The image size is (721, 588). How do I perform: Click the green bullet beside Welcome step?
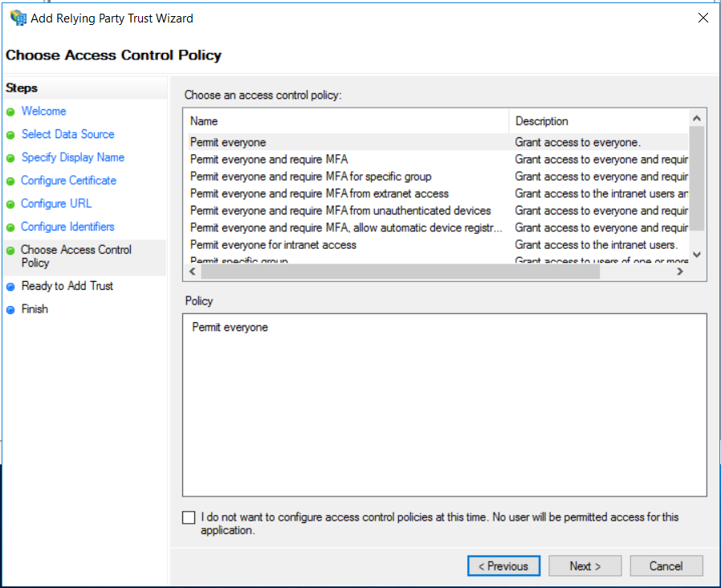10,112
